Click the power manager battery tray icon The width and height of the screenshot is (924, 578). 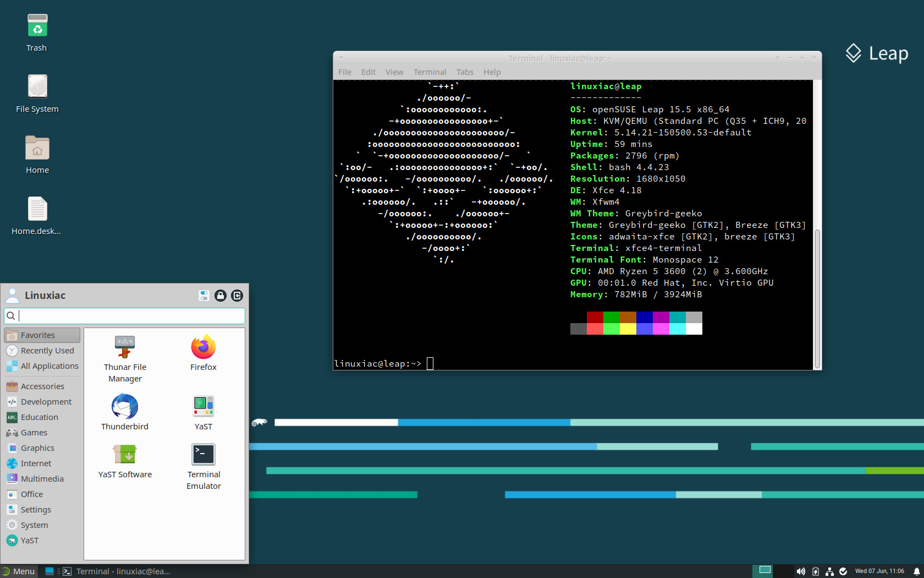pyautogui.click(x=815, y=571)
